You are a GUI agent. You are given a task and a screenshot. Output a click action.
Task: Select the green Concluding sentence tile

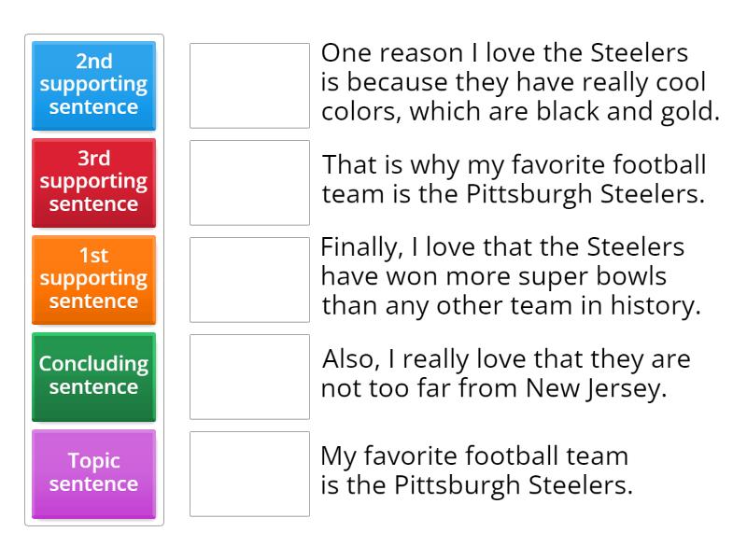pyautogui.click(x=93, y=376)
